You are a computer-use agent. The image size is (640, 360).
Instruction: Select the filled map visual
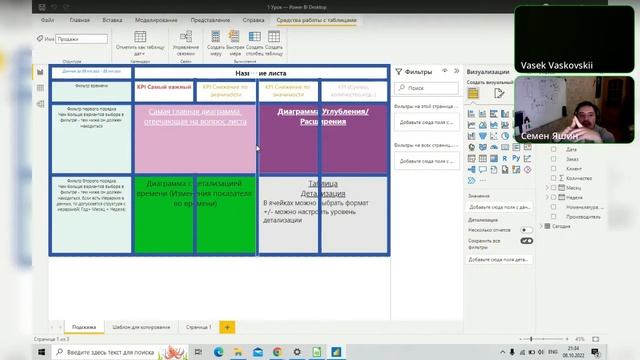pos(482,147)
